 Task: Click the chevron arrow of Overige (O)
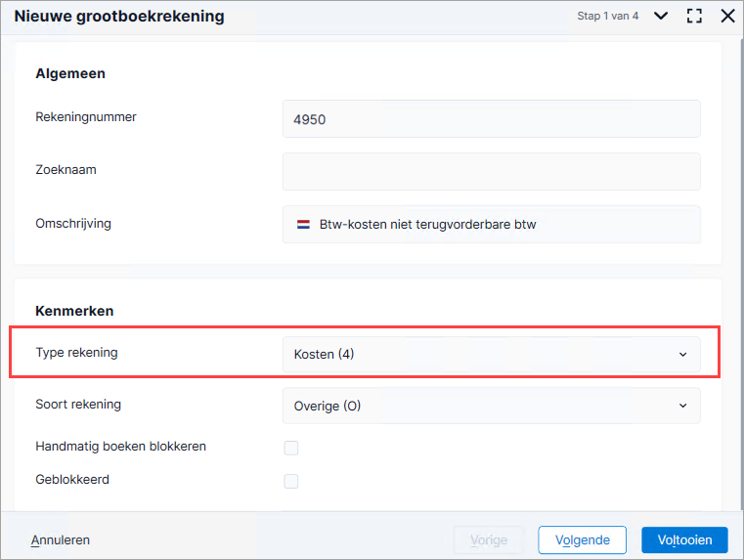click(682, 406)
